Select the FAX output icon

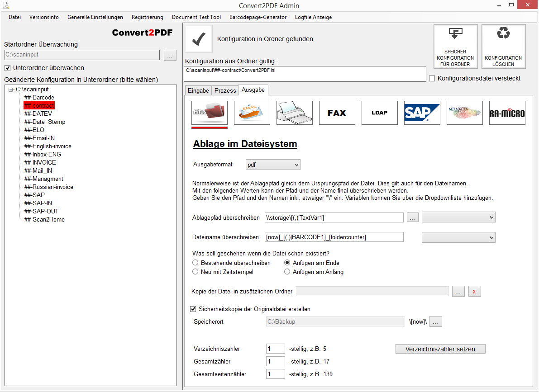point(337,113)
